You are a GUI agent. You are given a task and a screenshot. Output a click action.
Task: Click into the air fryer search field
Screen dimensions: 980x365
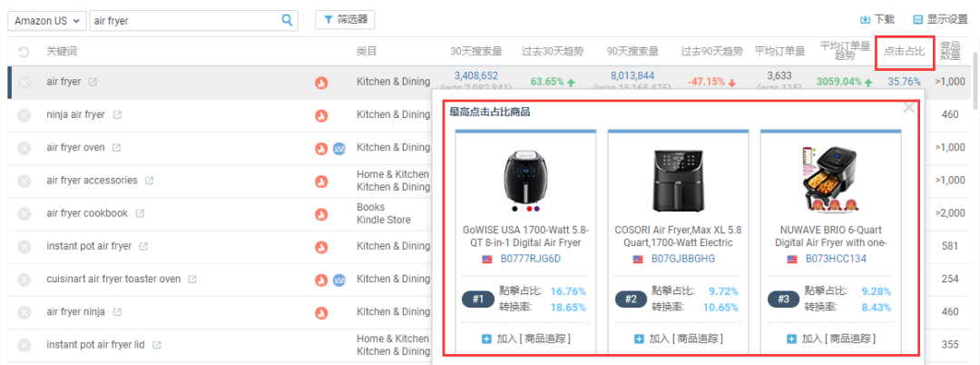click(x=186, y=21)
